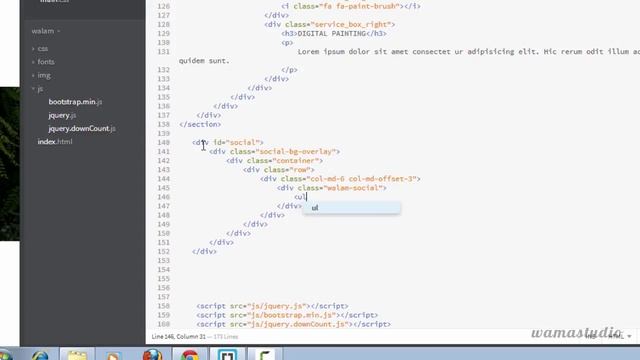Open File Explorer from the taskbar
Image resolution: width=640 pixels, height=360 pixels.
tap(77, 354)
